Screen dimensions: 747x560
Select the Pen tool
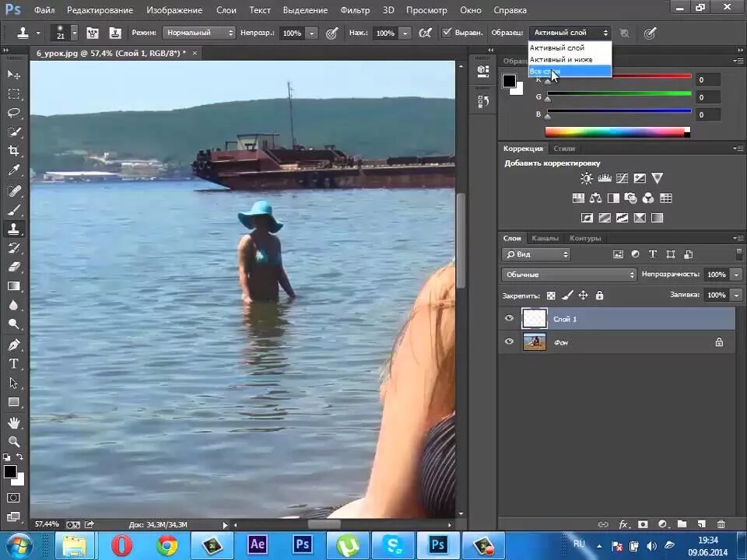coord(13,345)
